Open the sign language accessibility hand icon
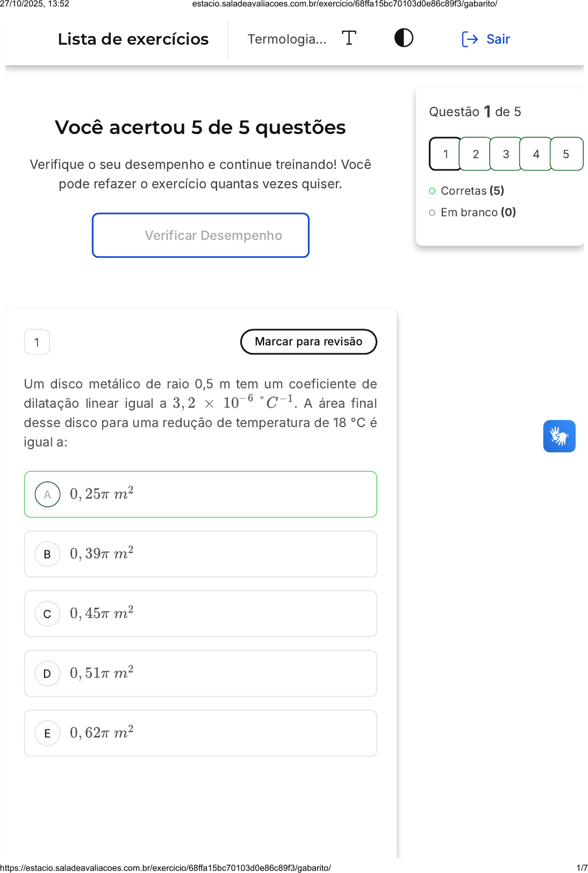 [x=559, y=436]
